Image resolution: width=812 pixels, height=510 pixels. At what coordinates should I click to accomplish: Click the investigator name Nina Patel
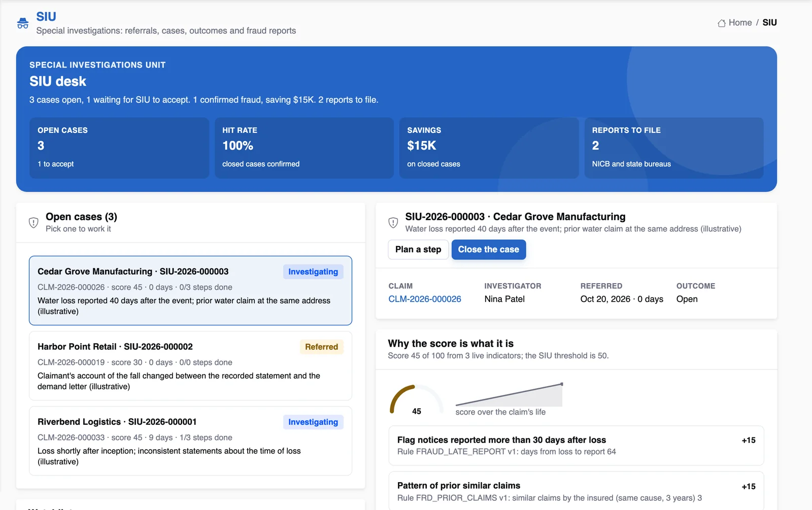click(x=504, y=299)
